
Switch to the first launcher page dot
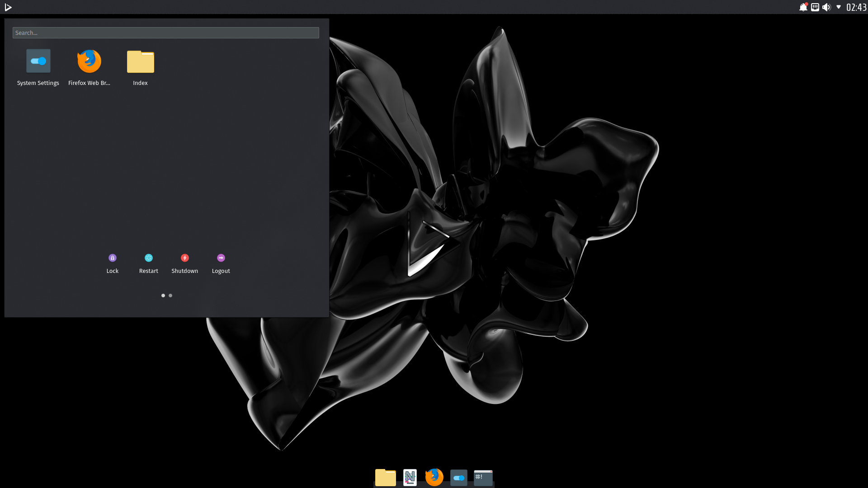[163, 296]
